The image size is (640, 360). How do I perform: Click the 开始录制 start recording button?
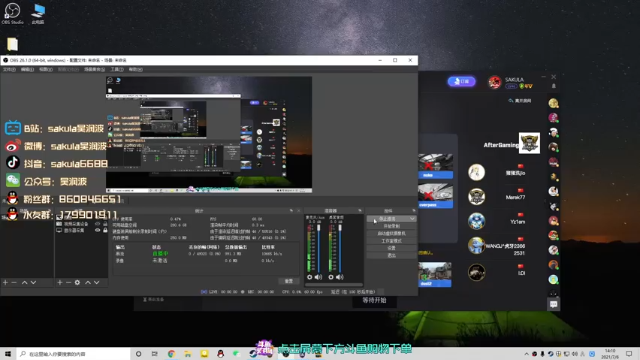click(391, 226)
